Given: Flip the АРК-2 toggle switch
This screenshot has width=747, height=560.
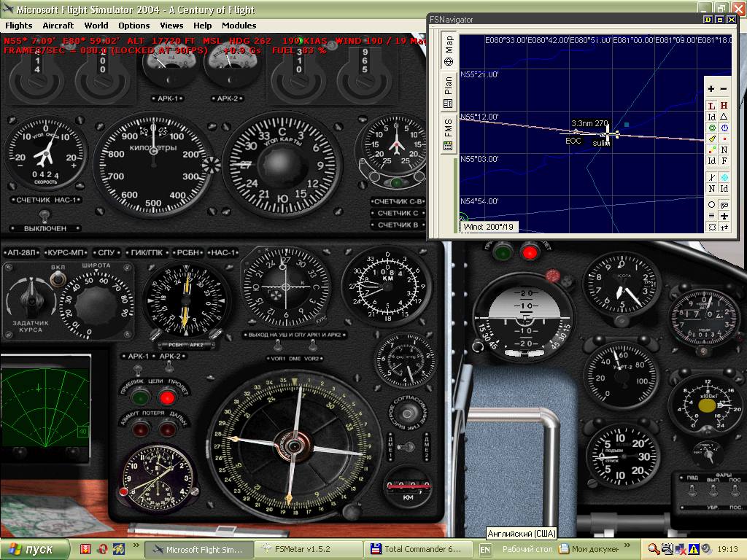Looking at the screenshot, I should pos(169,367).
